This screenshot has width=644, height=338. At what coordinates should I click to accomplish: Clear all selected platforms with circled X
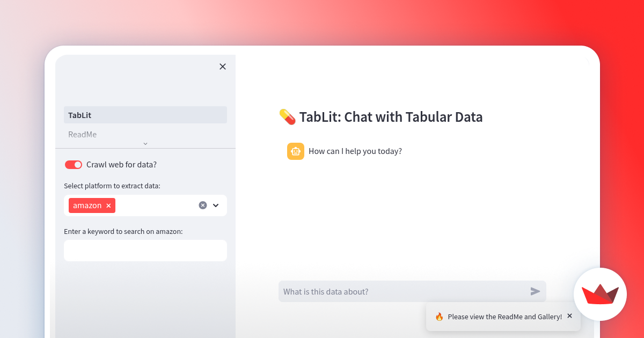click(203, 205)
